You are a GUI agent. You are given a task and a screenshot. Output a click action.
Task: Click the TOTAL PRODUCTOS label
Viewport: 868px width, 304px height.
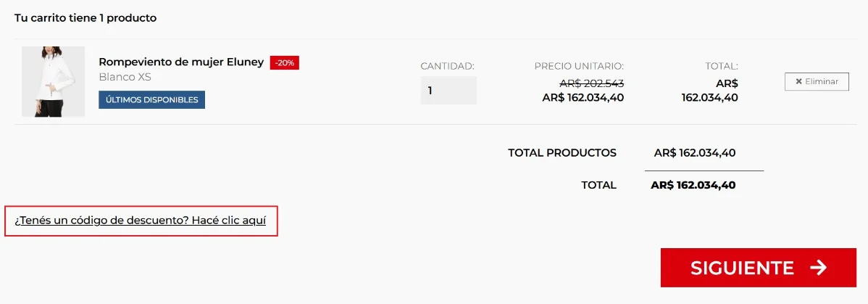pos(562,153)
